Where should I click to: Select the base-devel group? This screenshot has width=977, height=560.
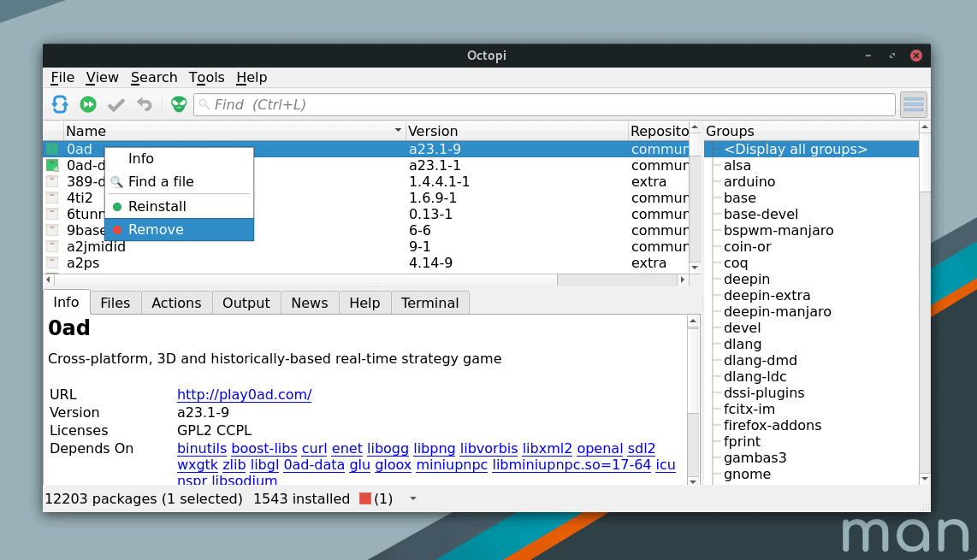point(761,214)
